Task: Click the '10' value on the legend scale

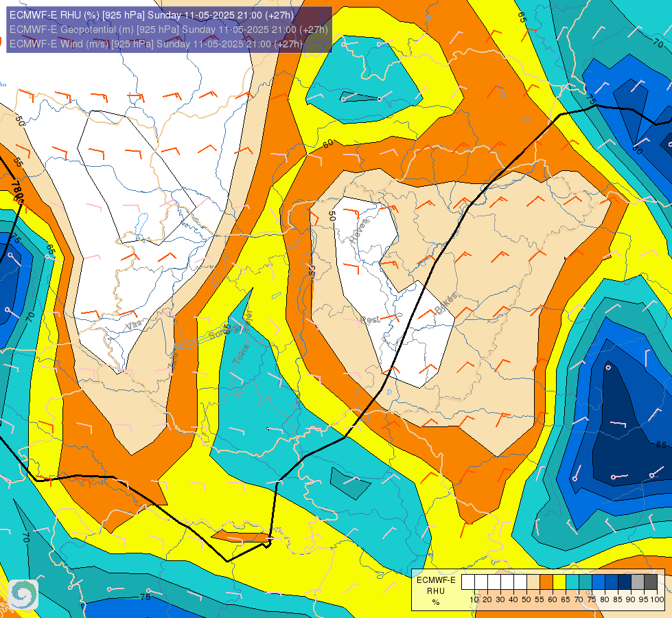Action: [x=474, y=599]
